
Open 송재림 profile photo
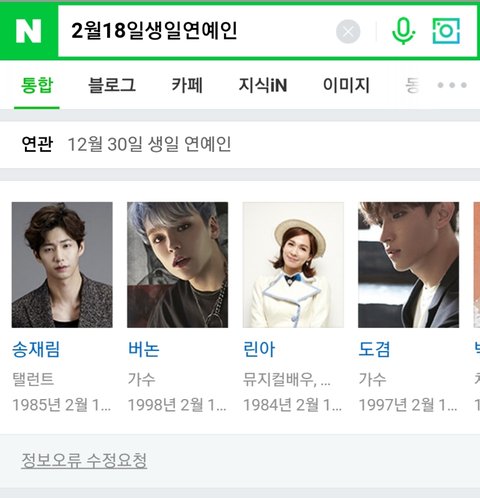tap(62, 265)
